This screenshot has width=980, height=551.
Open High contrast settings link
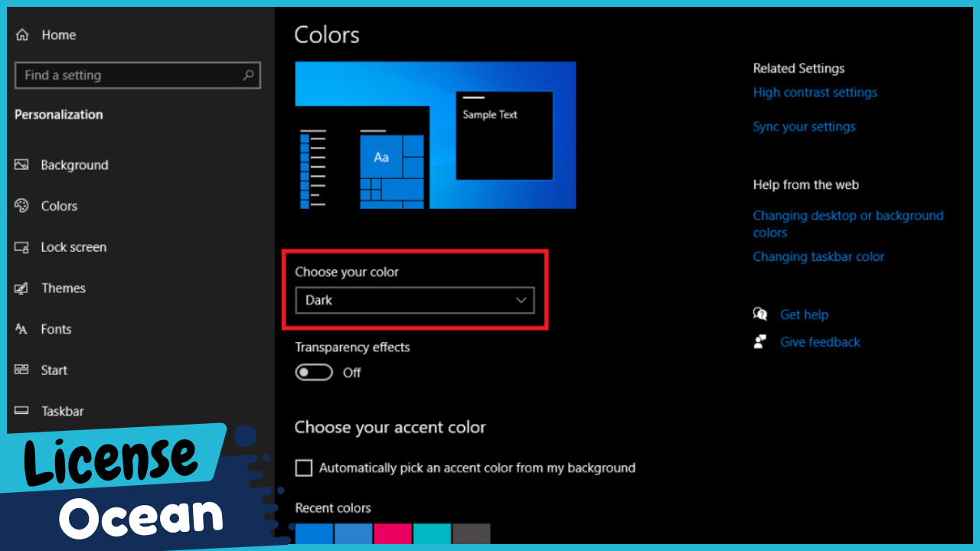pos(815,92)
